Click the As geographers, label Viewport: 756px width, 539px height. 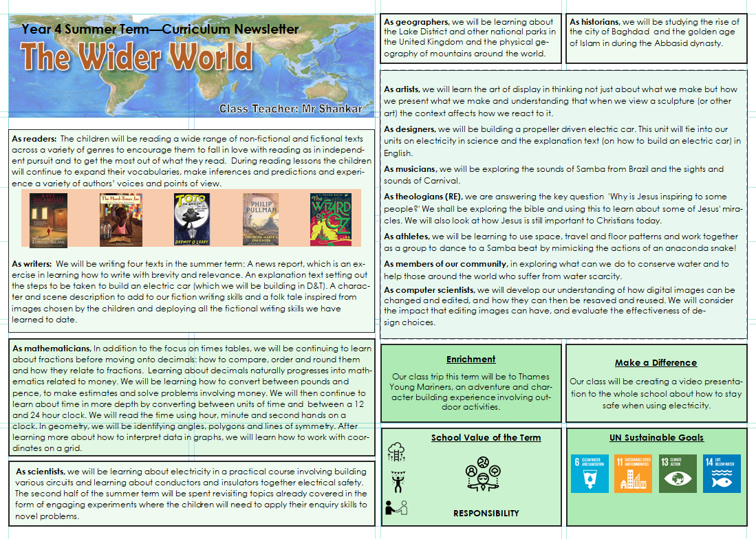tap(417, 22)
